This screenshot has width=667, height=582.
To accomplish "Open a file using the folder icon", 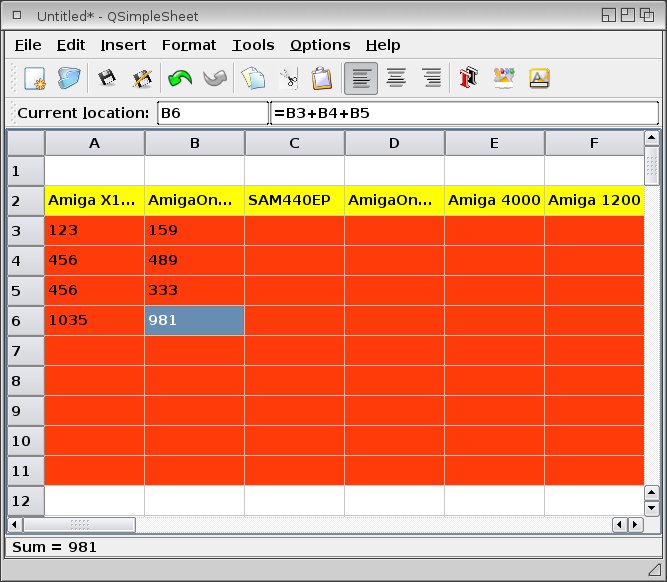I will [69, 78].
